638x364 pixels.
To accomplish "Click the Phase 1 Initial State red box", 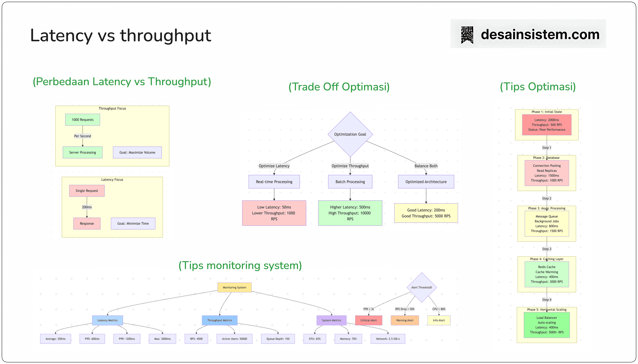I will 547,125.
